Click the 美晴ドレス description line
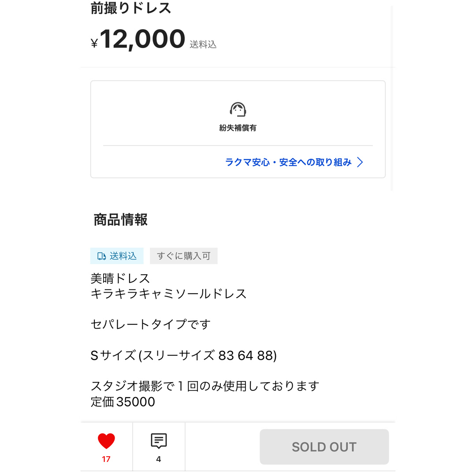 tap(120, 279)
